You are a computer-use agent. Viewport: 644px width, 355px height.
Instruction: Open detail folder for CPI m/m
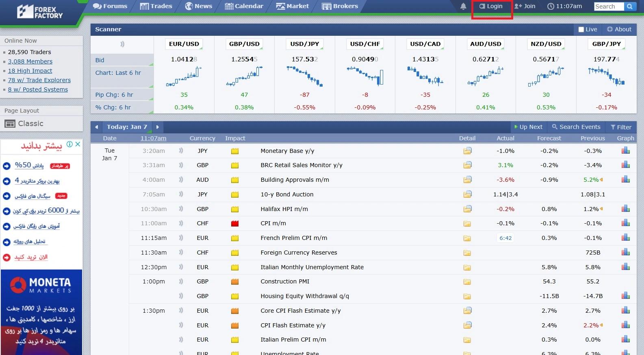(467, 224)
